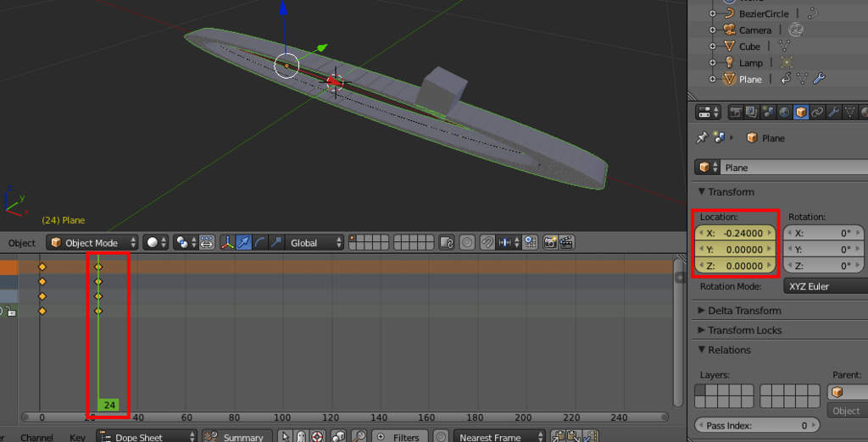The image size is (868, 442).
Task: Toggle the 3D manipulator widget
Action: coord(227,243)
